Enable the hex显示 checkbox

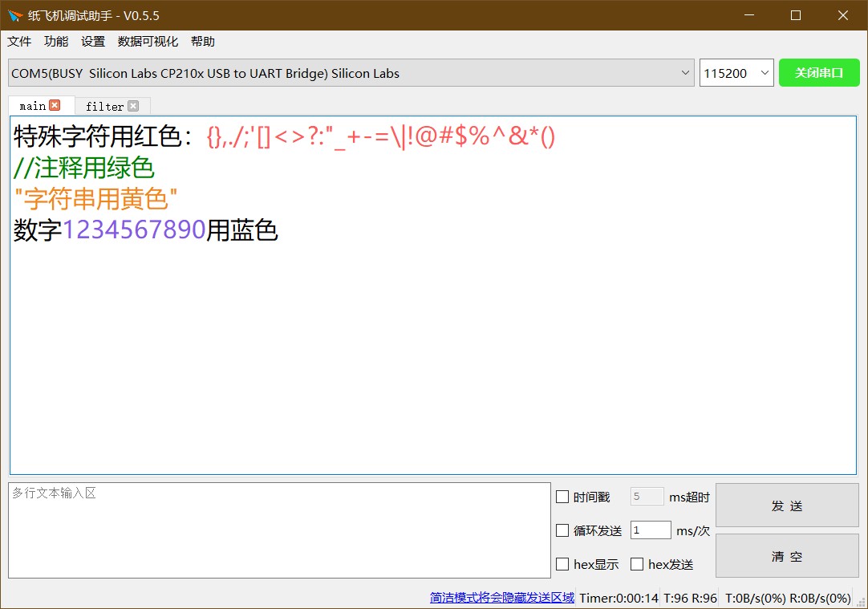click(562, 564)
